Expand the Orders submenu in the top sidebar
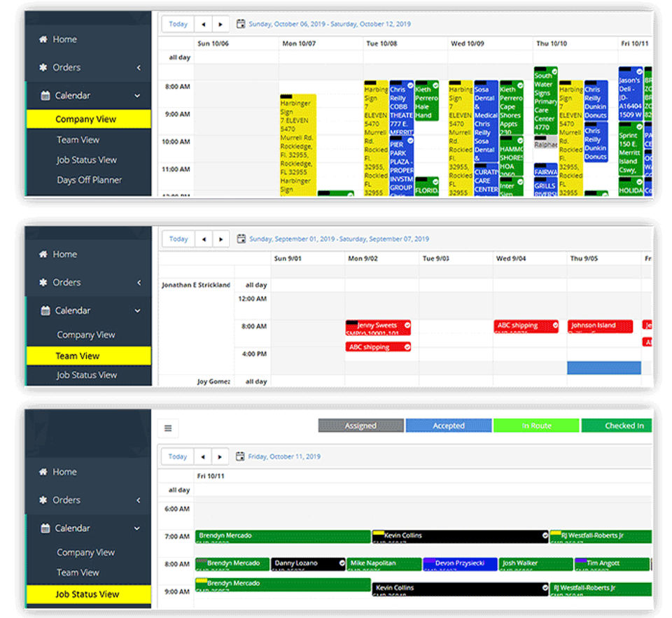This screenshot has width=672, height=618. point(139,68)
